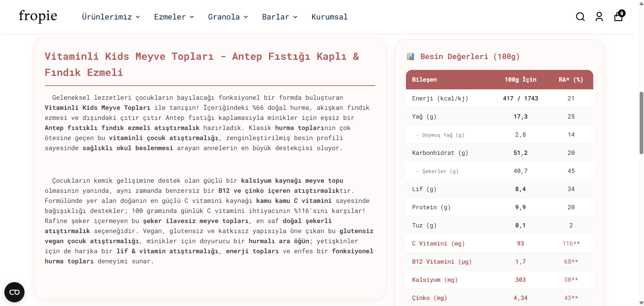Click the user account icon

click(599, 17)
